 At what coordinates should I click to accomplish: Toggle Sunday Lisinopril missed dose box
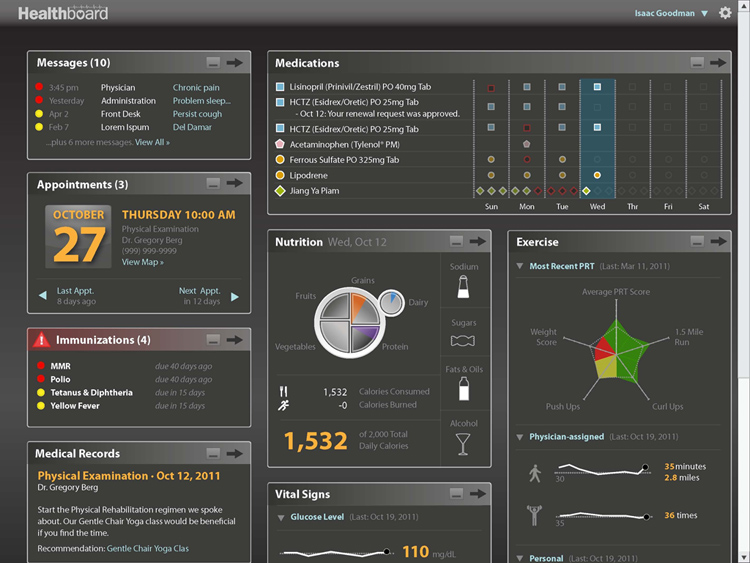tap(491, 88)
